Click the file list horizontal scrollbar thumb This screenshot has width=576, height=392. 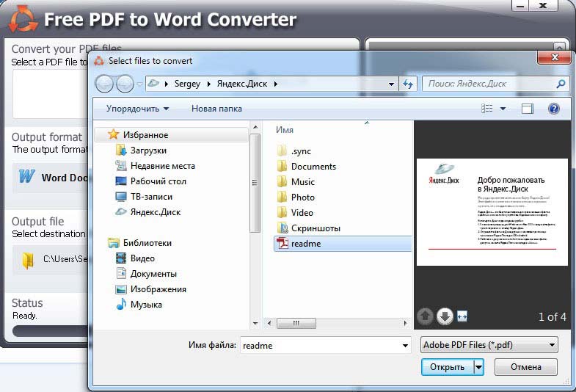296,323
